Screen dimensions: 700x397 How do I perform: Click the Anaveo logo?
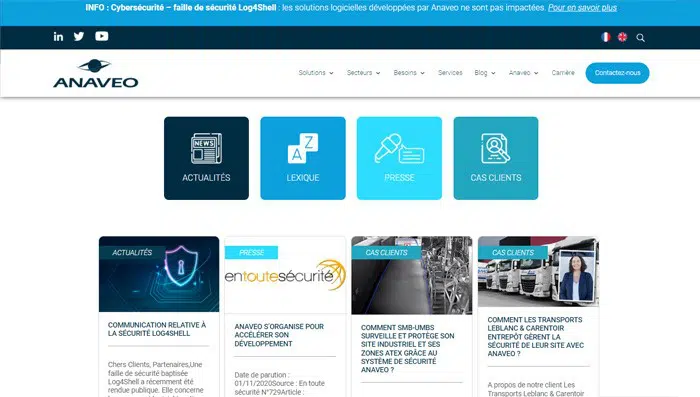pyautogui.click(x=96, y=73)
